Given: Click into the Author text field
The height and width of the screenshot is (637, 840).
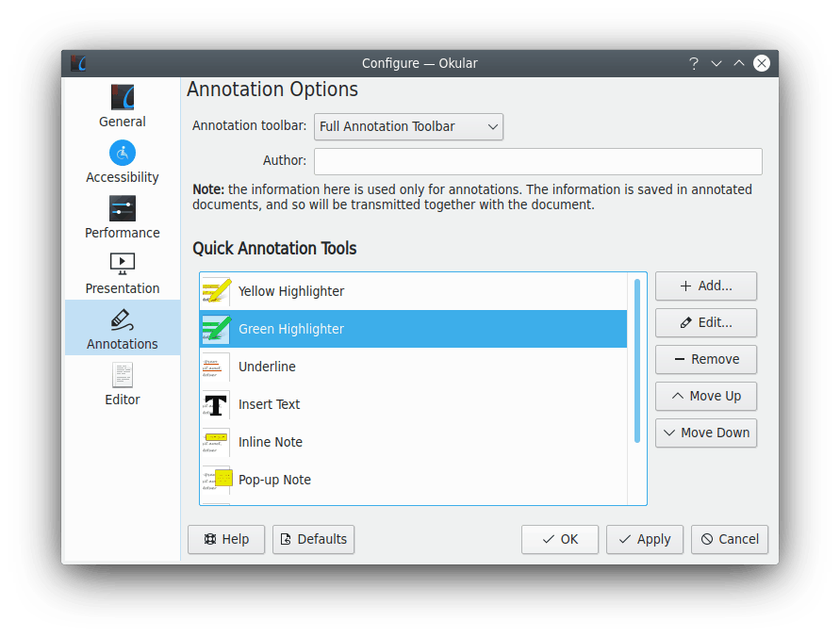Looking at the screenshot, I should [537, 161].
